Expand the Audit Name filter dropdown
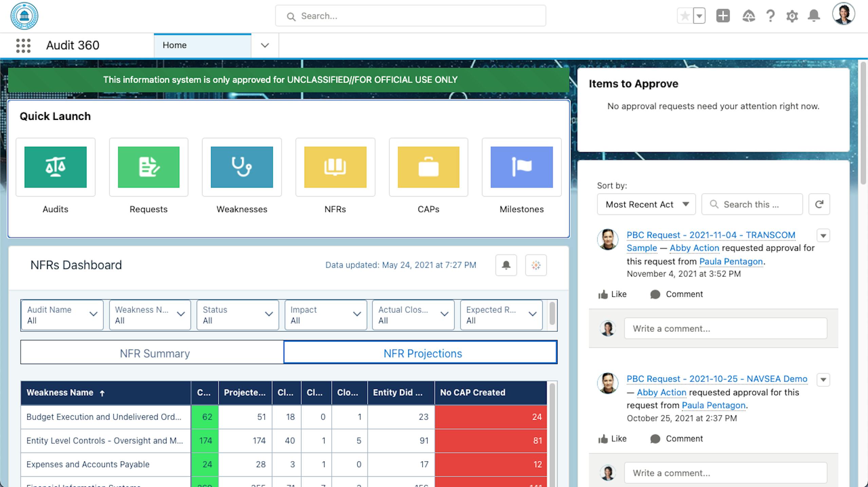 pyautogui.click(x=62, y=315)
